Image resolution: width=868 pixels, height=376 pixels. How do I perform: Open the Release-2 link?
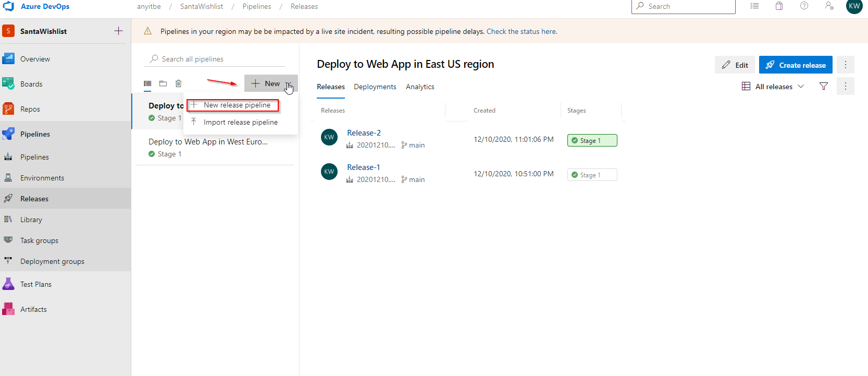point(364,133)
